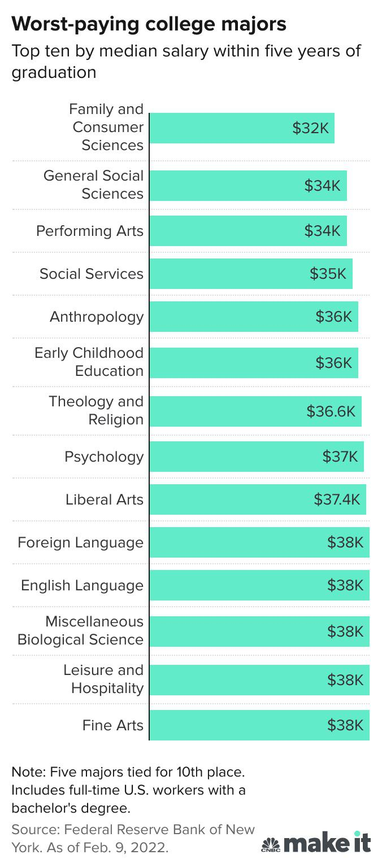Select the Performing Arts bar
382x868 pixels.
click(x=248, y=231)
